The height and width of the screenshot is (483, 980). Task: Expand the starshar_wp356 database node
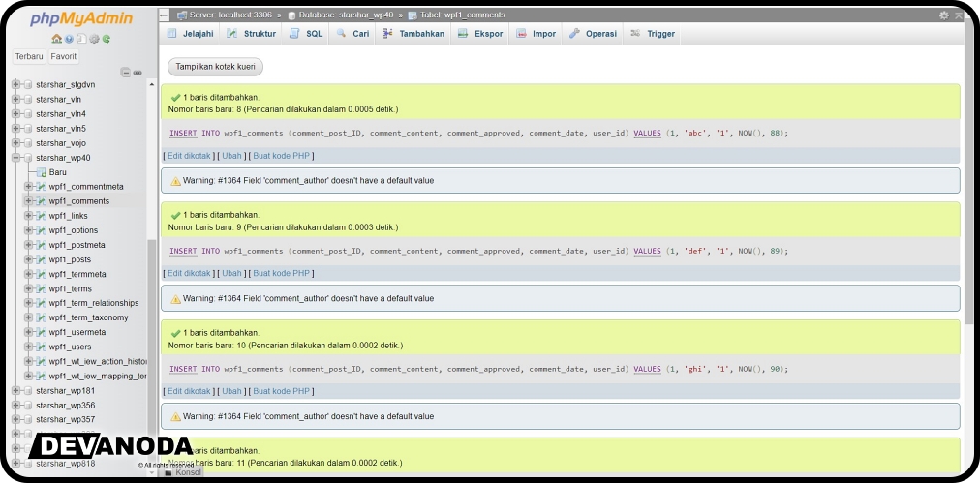[16, 405]
